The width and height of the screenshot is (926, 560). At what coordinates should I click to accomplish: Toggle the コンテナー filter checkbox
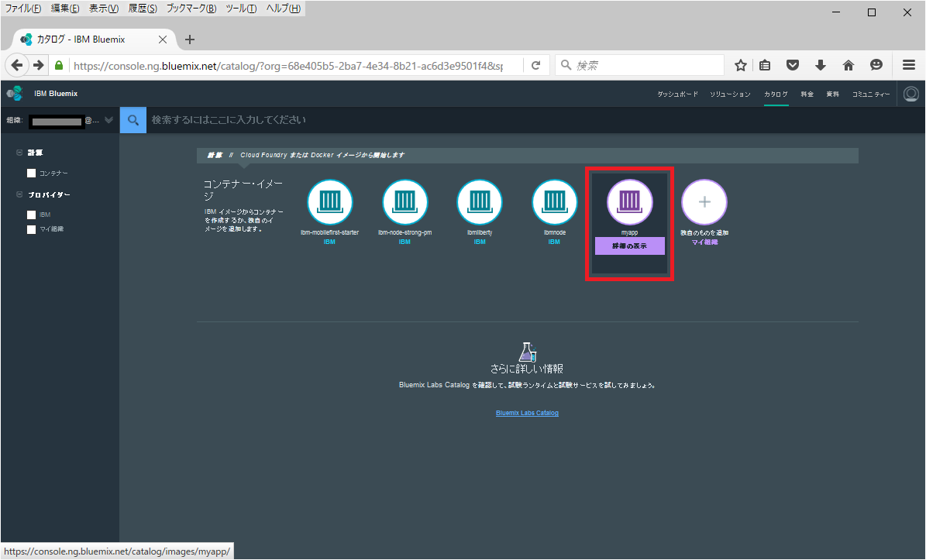pyautogui.click(x=31, y=173)
